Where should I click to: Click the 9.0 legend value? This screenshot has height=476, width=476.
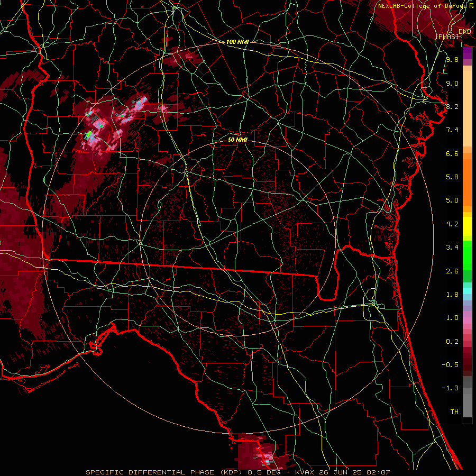(452, 83)
